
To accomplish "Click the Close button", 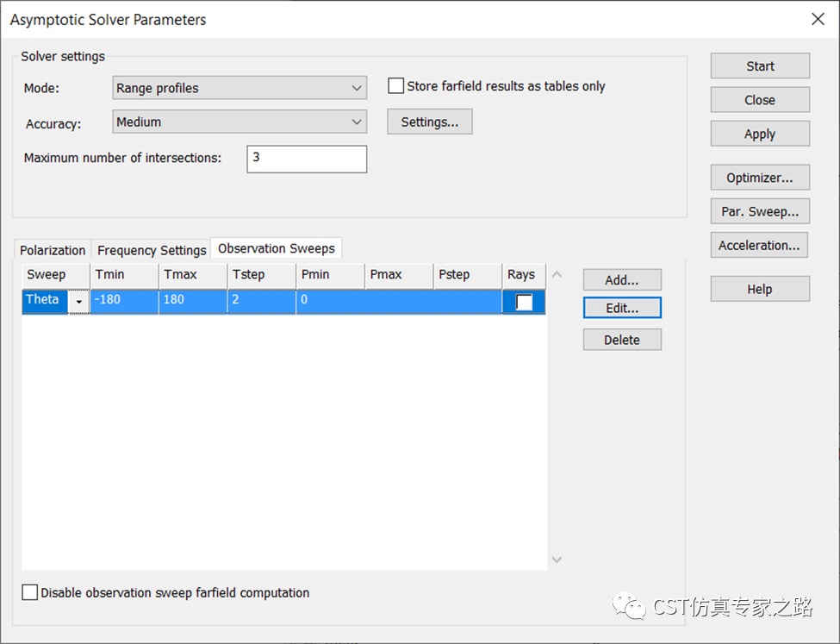I will point(760,100).
